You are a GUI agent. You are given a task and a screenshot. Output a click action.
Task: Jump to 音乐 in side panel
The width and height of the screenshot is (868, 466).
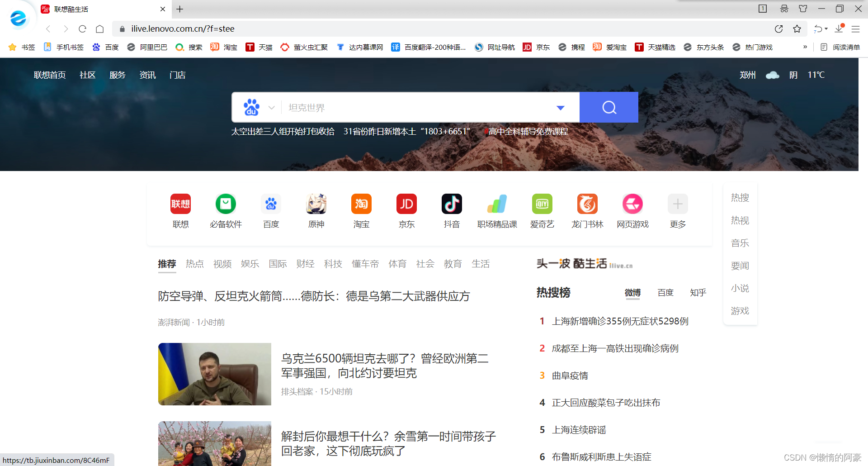740,243
